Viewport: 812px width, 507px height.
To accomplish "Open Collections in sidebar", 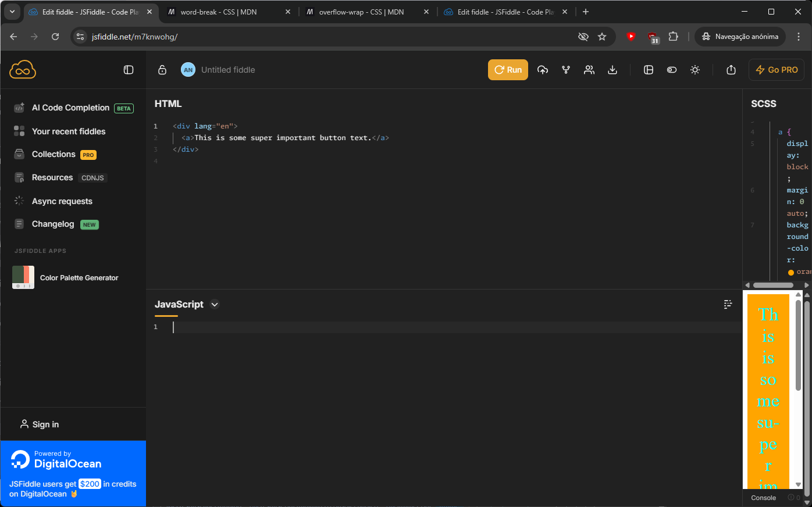I will click(x=55, y=154).
